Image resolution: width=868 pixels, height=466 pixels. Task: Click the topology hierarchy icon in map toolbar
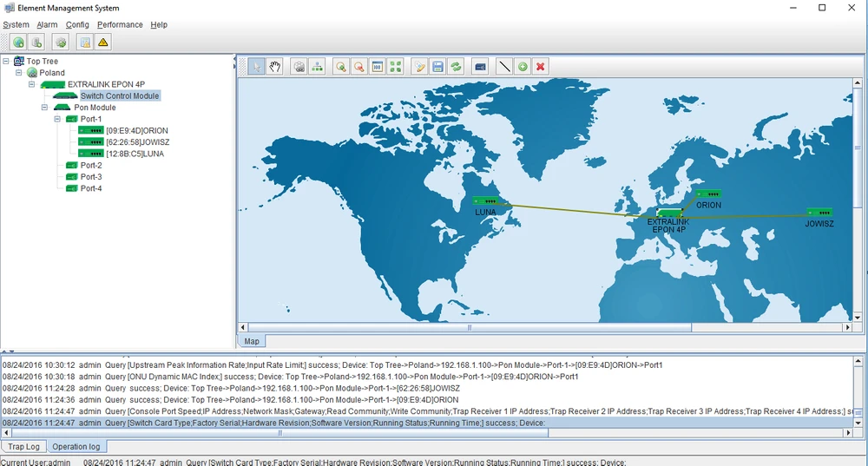[318, 66]
